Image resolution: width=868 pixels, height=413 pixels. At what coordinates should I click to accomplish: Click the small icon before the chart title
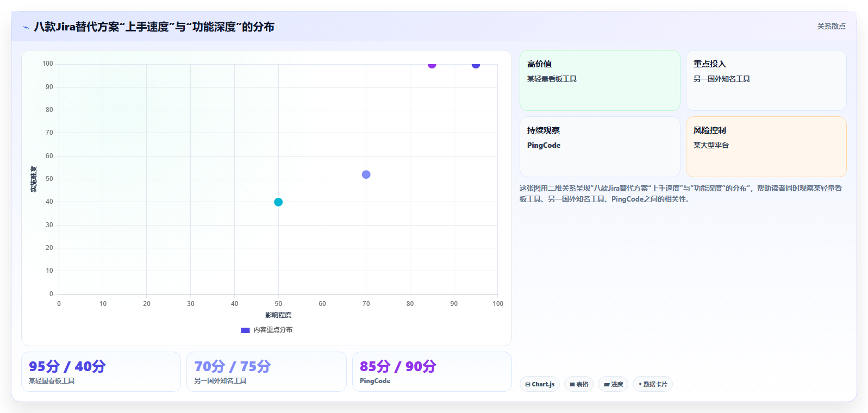coord(26,27)
